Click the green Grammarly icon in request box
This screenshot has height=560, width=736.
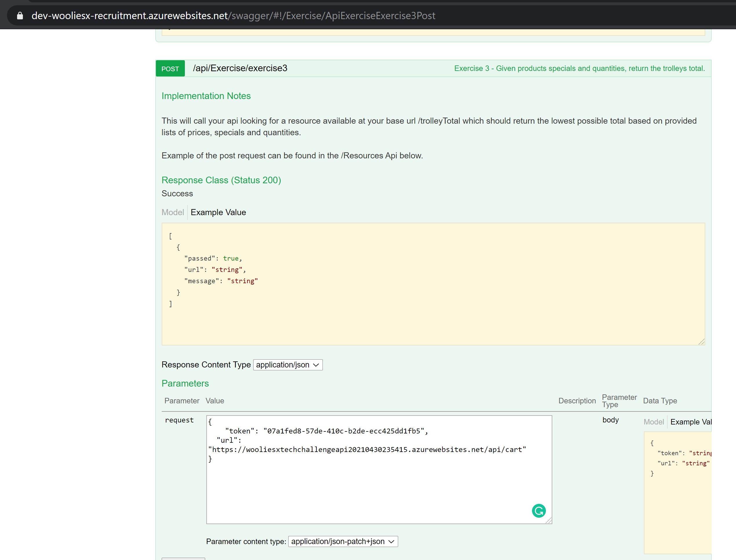tap(539, 511)
